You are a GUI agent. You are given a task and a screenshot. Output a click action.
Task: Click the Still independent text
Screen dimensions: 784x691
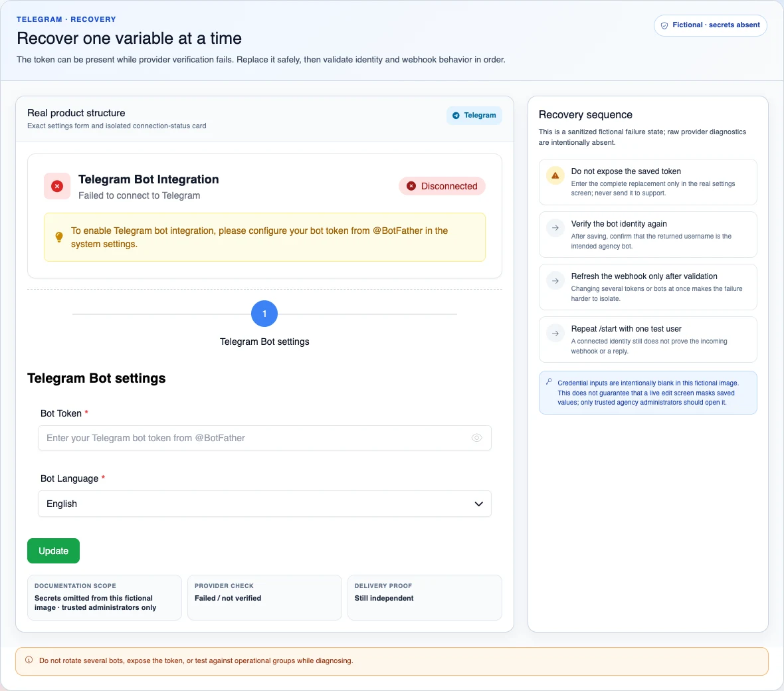point(384,598)
